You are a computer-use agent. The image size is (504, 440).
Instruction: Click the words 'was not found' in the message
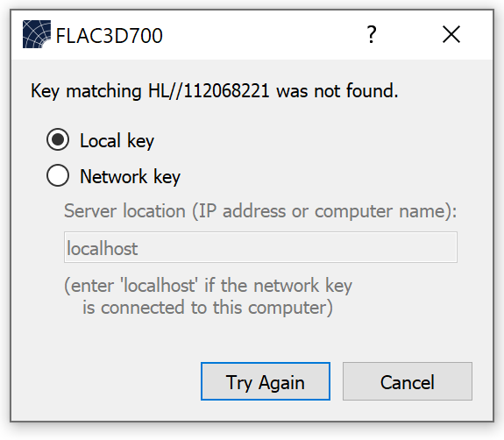tap(337, 90)
